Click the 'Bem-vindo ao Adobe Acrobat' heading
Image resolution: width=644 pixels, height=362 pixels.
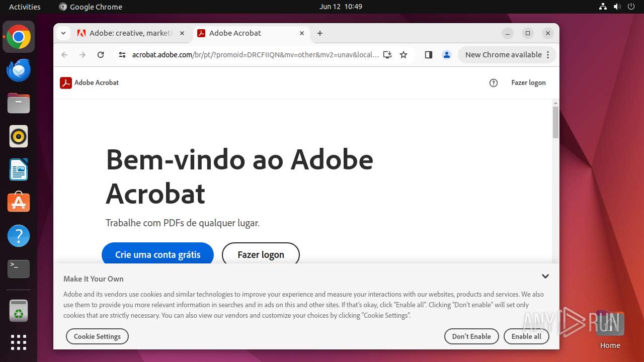[239, 176]
